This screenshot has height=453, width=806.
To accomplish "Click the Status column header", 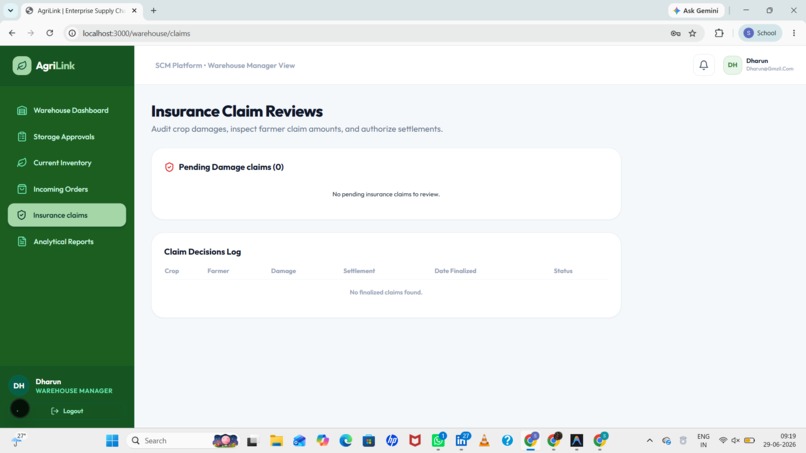I will click(563, 271).
